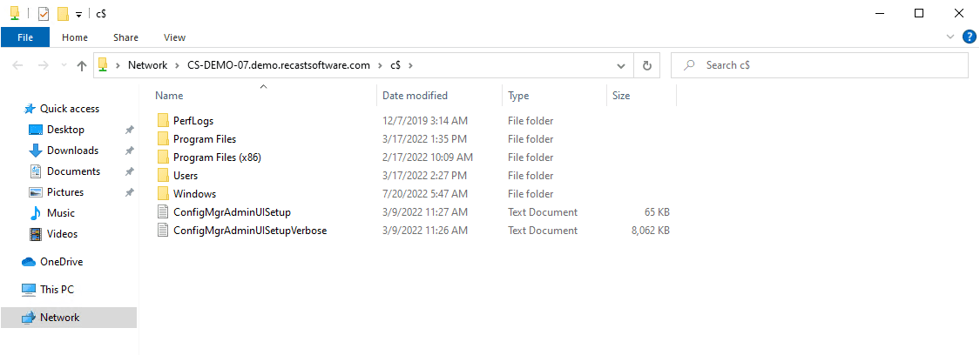This screenshot has width=980, height=355.
Task: Click the Network breadcrumb in address bar
Action: pos(147,65)
